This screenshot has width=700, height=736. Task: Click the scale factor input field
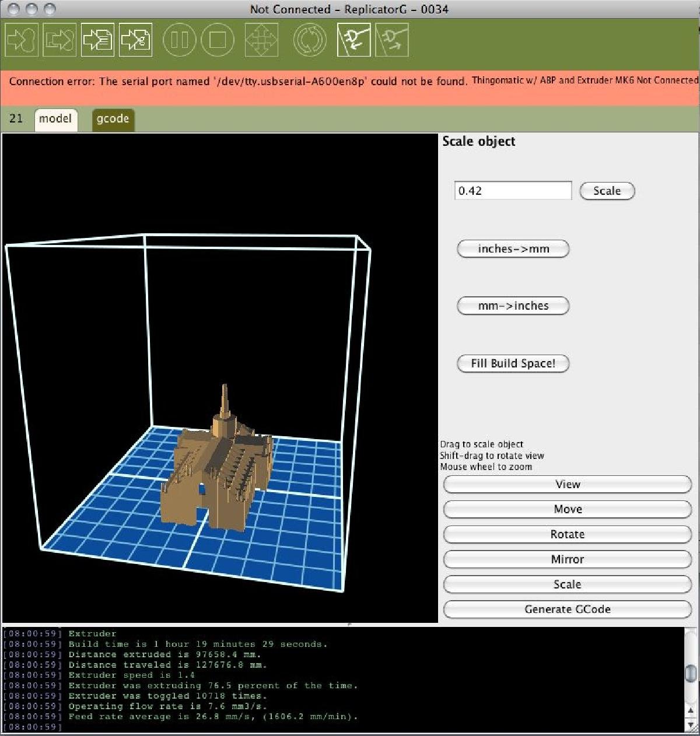(x=513, y=191)
